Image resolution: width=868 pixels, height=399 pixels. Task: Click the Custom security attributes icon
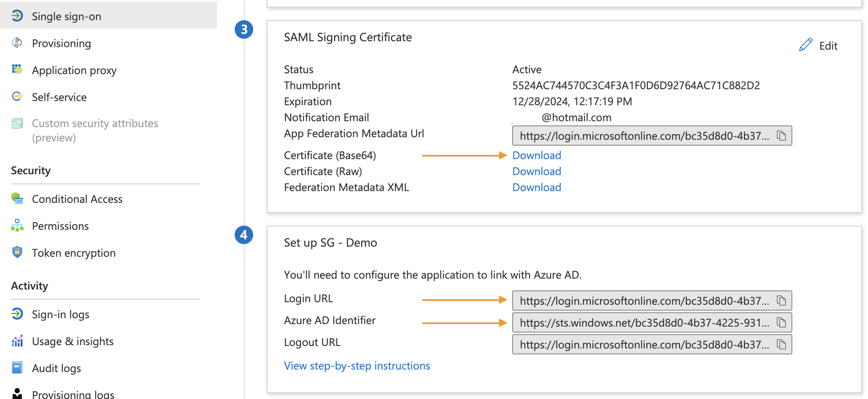click(17, 123)
